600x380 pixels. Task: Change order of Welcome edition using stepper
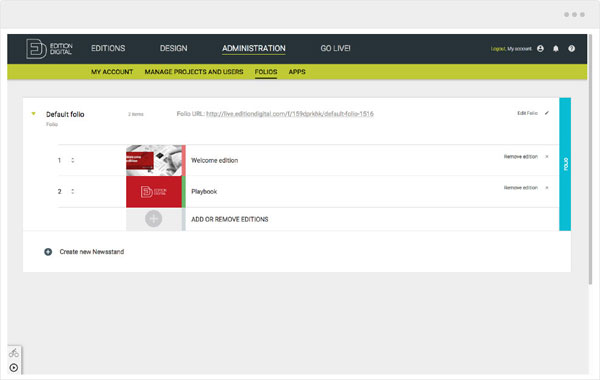pyautogui.click(x=72, y=160)
